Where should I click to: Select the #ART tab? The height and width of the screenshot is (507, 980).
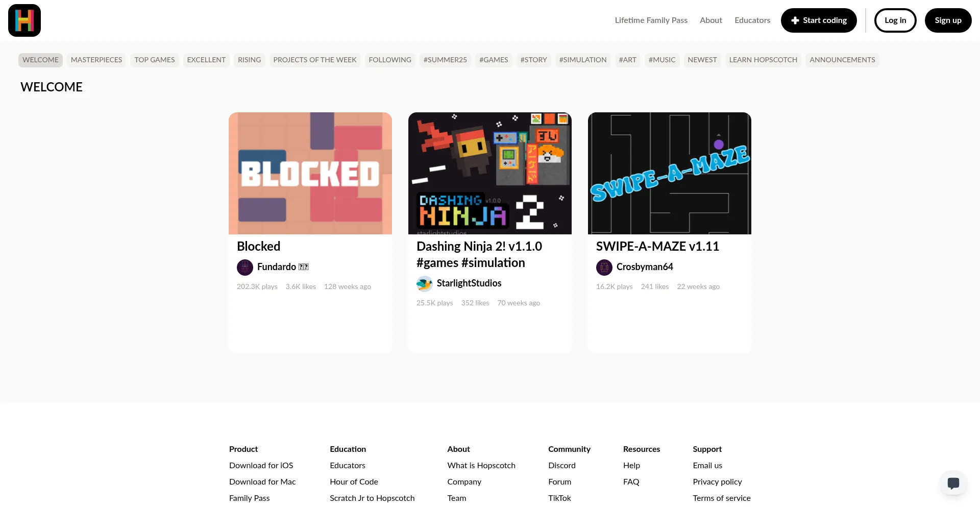pos(627,60)
